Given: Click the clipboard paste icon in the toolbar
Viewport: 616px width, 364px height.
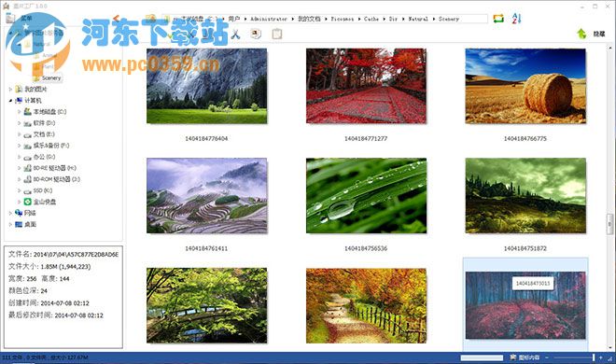Looking at the screenshot, I should coord(277,35).
